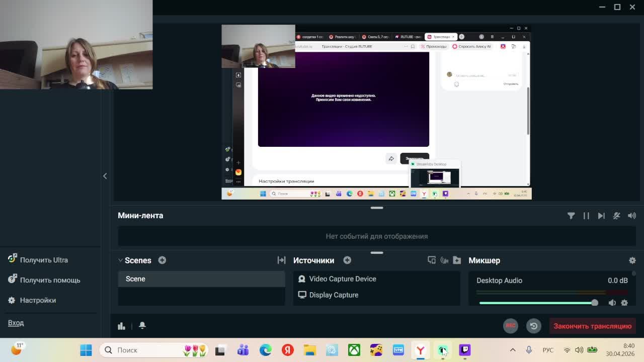Open the red Yandex icon on taskbar
The image size is (644, 362).
[x=287, y=350]
